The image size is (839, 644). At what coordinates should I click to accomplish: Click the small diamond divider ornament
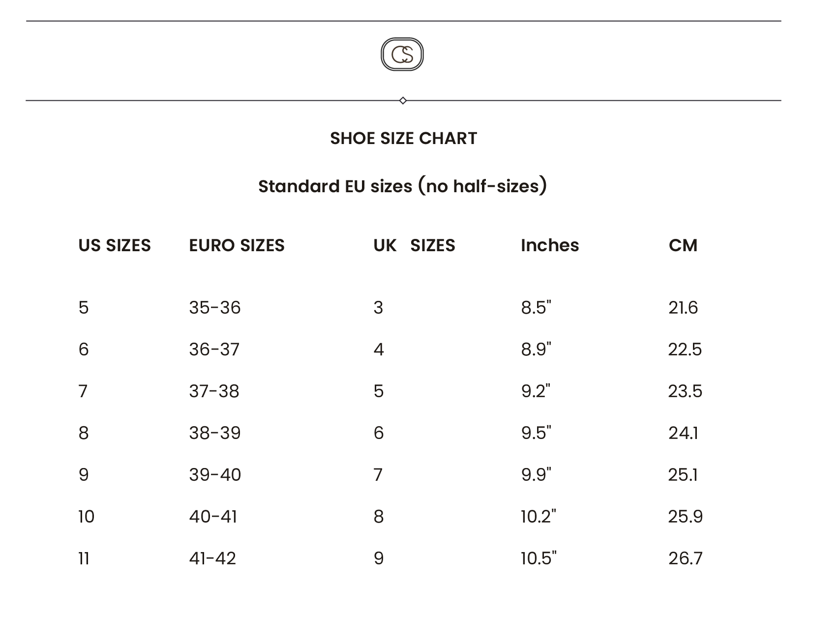tap(403, 100)
